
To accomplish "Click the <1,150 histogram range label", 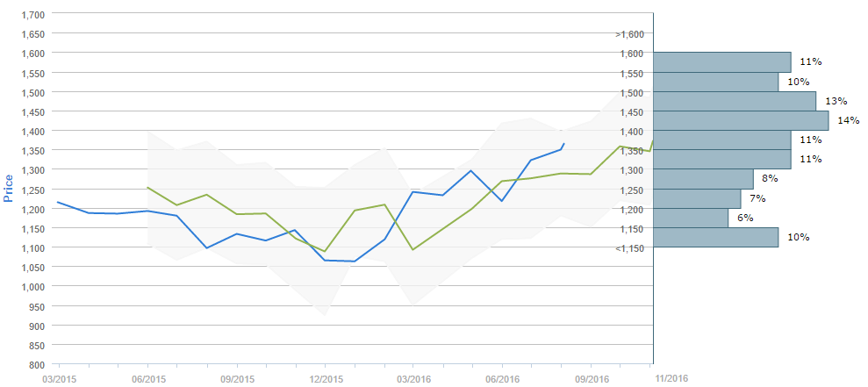I will (630, 248).
